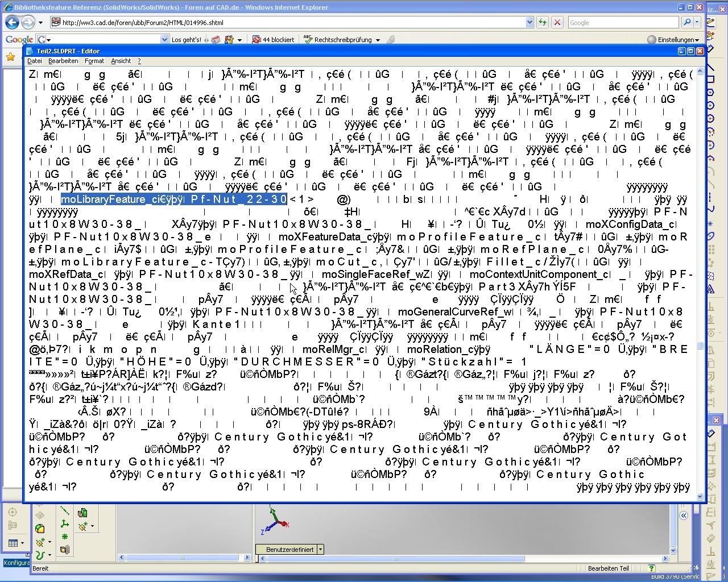Click the dotted green axis line icon
The image size is (728, 582).
click(x=65, y=511)
